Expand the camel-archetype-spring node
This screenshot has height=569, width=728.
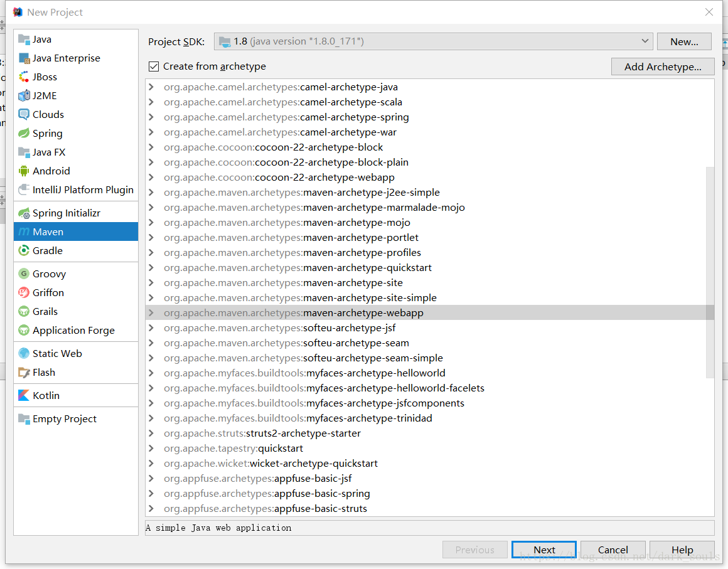[151, 117]
